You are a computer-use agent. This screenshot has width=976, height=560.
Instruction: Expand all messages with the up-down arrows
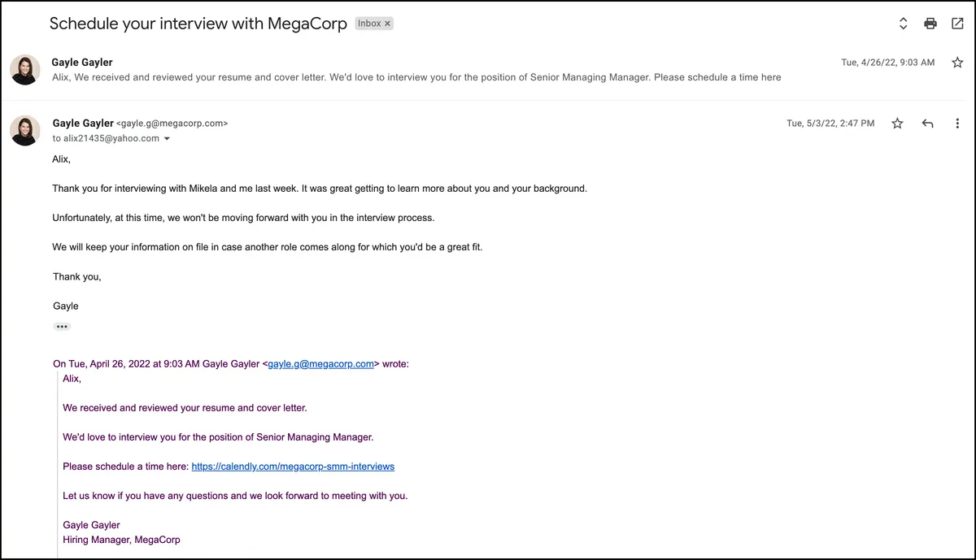pyautogui.click(x=903, y=24)
